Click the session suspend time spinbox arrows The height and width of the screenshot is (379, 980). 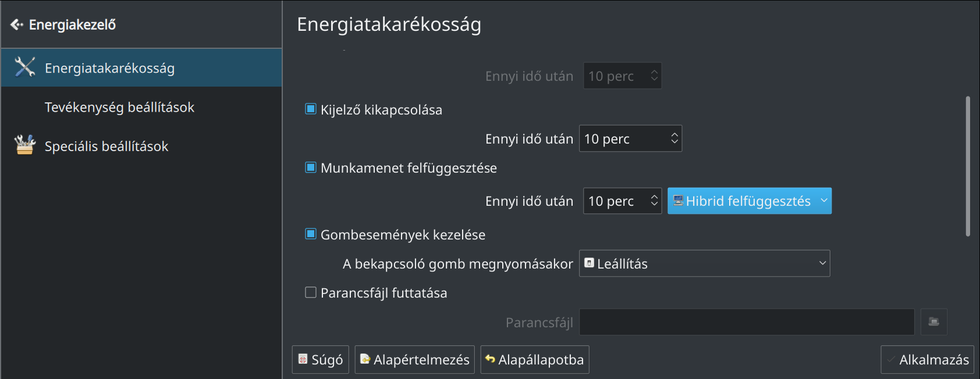click(x=654, y=201)
